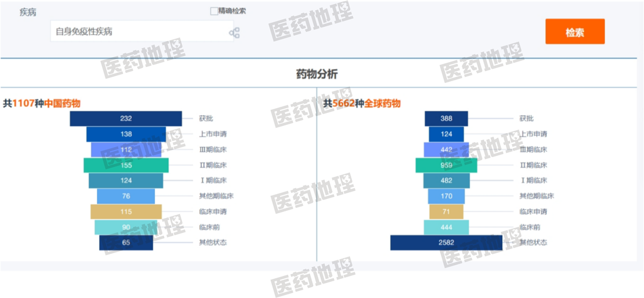Image resolution: width=644 pixels, height=298 pixels.
Task: Choose global Phase II bar showing 959
Action: (446, 165)
